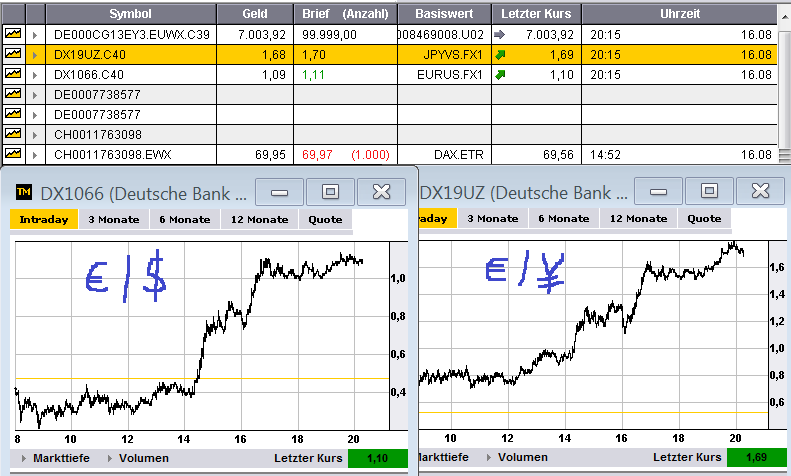Select 3 Monate tab in DX1066 window
This screenshot has height=476, width=791.
point(114,219)
